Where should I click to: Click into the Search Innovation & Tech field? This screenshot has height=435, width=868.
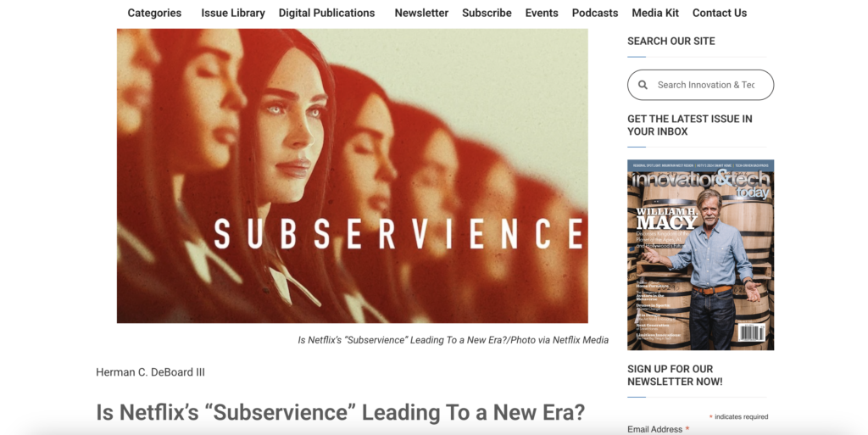coord(706,86)
